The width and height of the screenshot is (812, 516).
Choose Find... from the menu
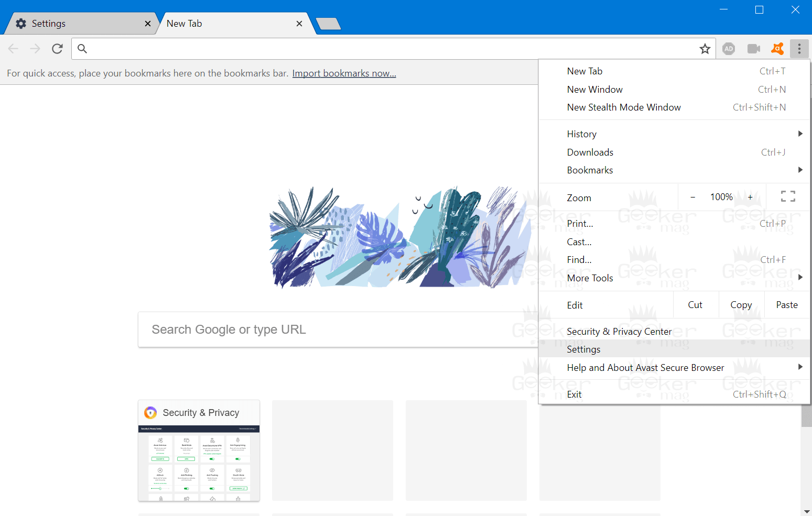point(674,260)
